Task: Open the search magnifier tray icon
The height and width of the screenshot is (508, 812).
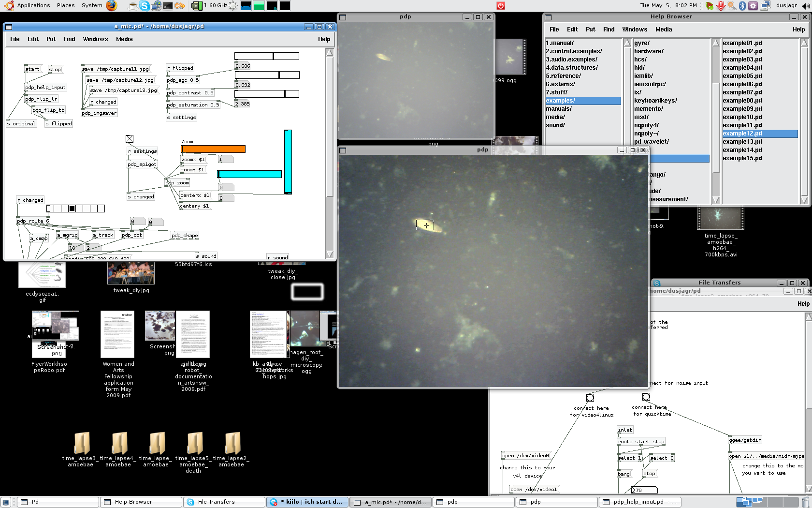Action: pyautogui.click(x=732, y=6)
